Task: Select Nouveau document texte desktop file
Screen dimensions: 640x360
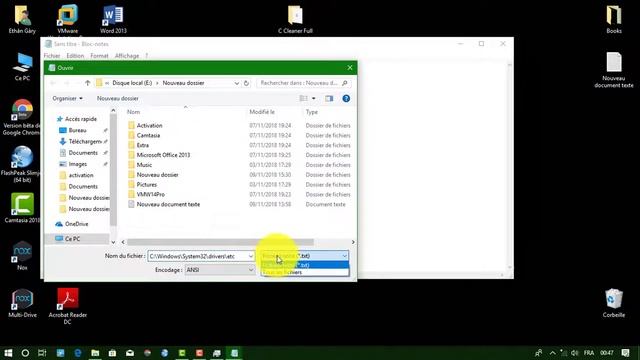Action: click(613, 70)
